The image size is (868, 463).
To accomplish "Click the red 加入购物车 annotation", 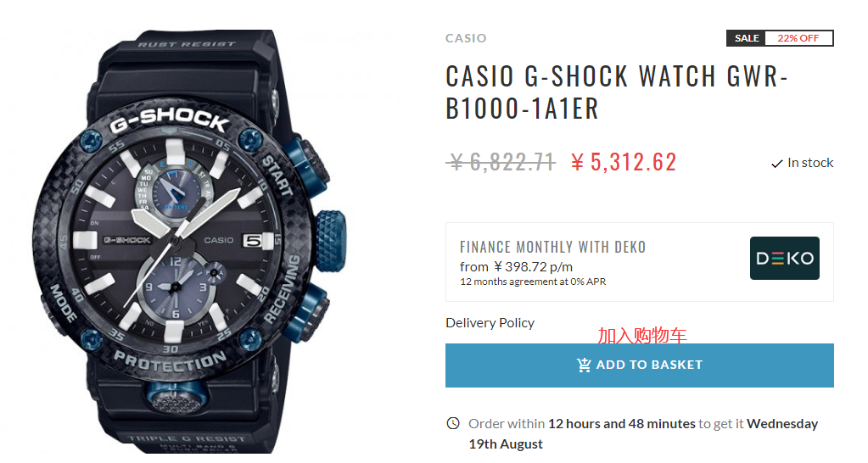I will (x=642, y=336).
